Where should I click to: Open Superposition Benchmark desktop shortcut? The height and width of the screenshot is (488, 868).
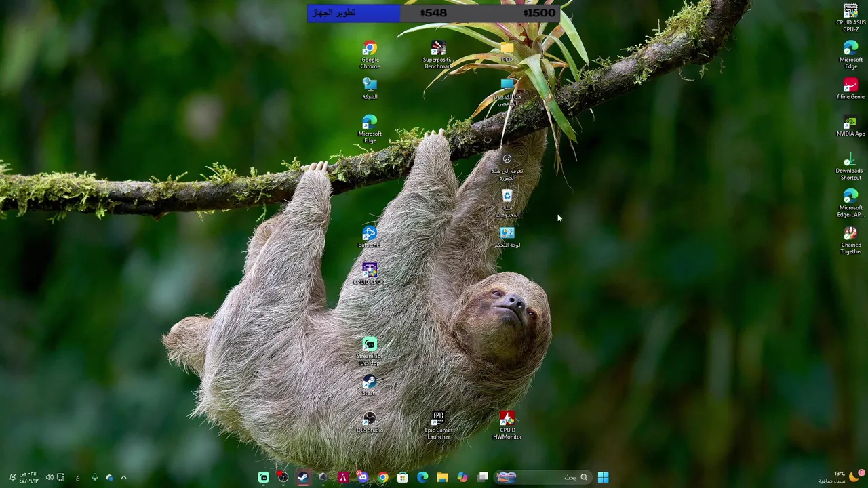[438, 55]
